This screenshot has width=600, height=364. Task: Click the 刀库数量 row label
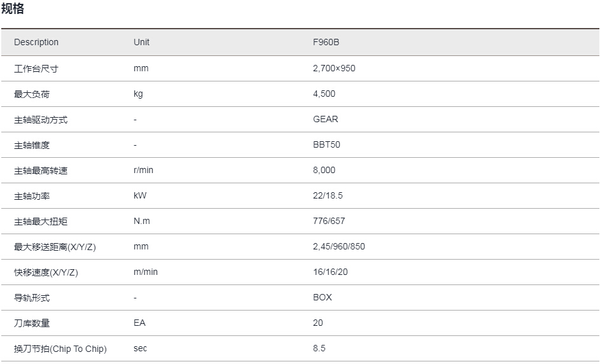pyautogui.click(x=32, y=323)
